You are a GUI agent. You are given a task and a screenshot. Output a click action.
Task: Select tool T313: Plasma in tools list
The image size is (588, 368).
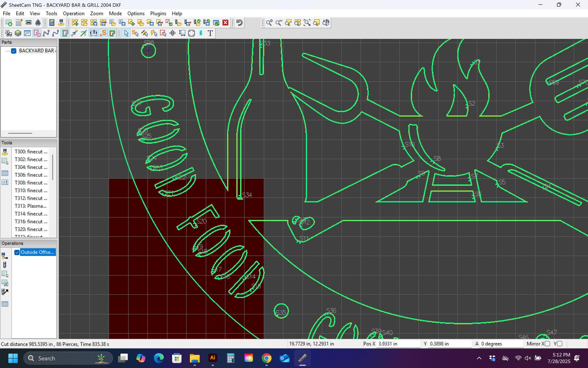click(x=30, y=206)
